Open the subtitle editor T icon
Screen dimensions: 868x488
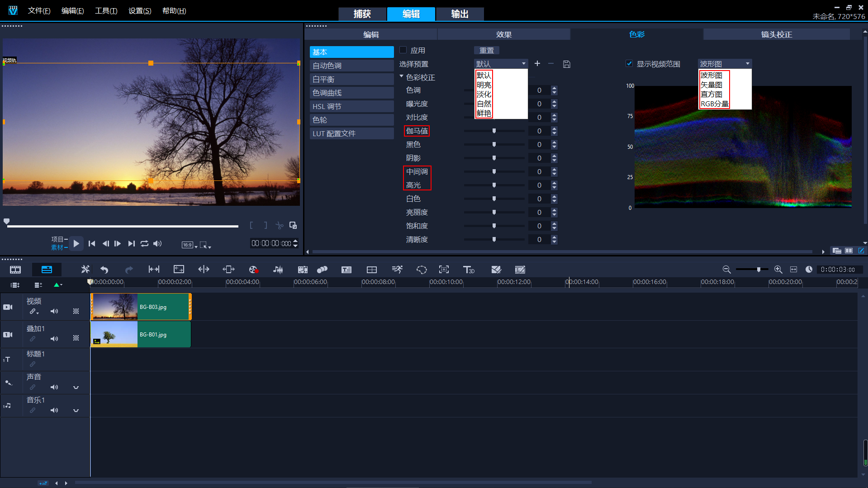pos(346,270)
